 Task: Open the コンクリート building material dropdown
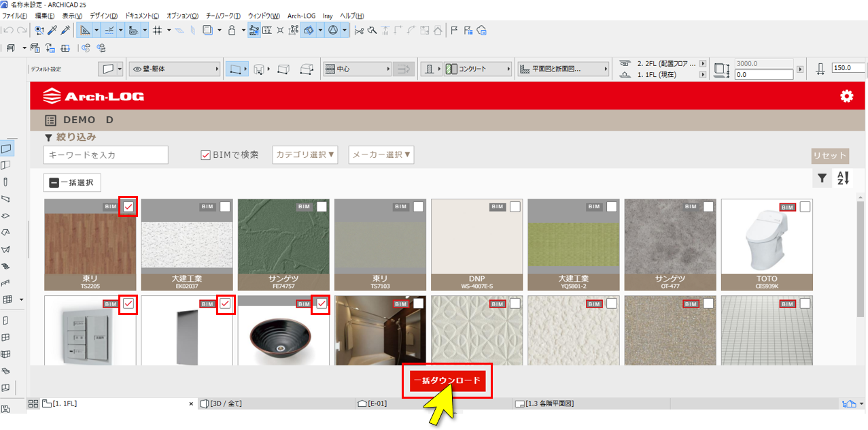(x=479, y=69)
